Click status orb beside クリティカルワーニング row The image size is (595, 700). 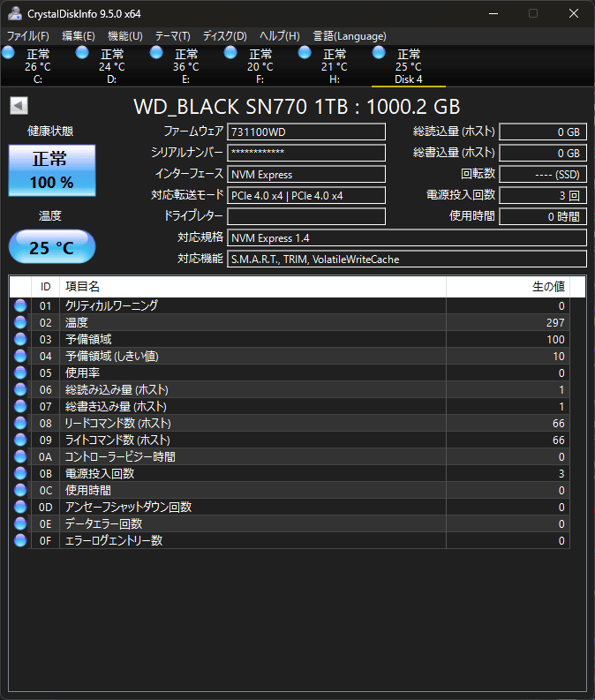[x=20, y=305]
